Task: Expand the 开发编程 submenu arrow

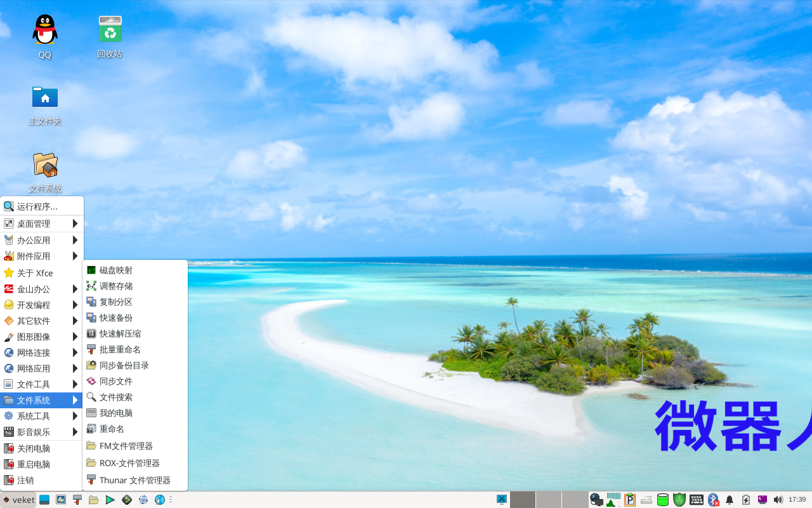Action: coord(75,305)
